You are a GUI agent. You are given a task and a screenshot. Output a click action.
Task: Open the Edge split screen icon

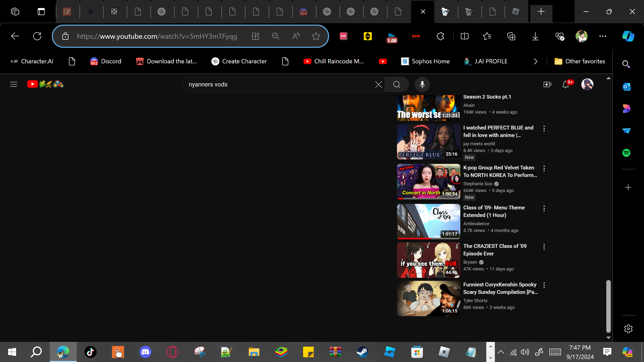pyautogui.click(x=464, y=36)
